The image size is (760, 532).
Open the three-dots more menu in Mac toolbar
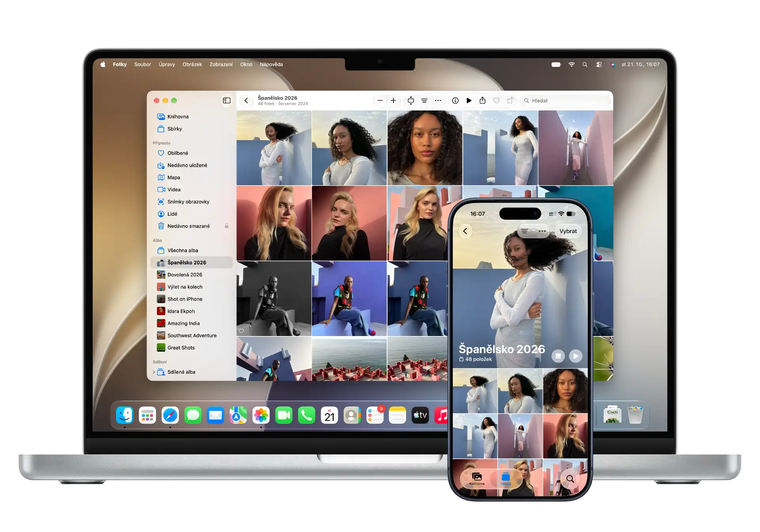pos(438,101)
